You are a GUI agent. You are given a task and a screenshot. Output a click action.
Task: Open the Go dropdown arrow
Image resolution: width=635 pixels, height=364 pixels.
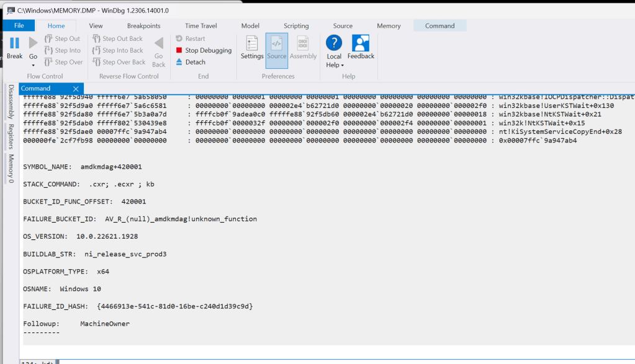pos(33,65)
